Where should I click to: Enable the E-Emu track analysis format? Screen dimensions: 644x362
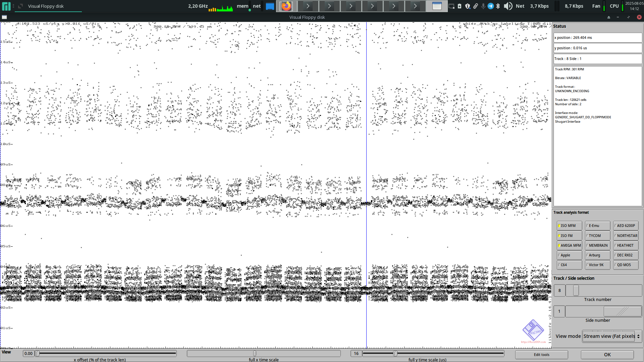[597, 226]
